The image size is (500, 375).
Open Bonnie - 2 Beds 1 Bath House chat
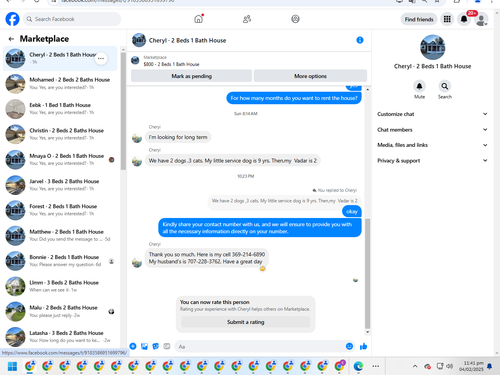pos(60,261)
